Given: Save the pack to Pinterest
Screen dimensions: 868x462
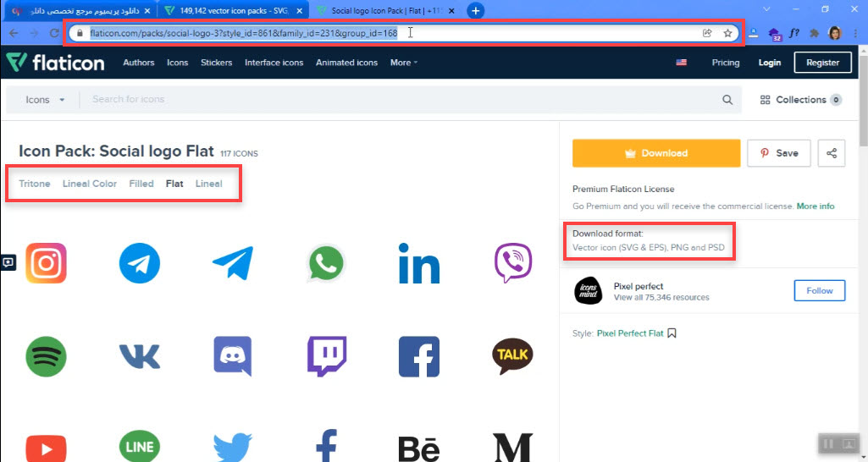Looking at the screenshot, I should point(779,153).
